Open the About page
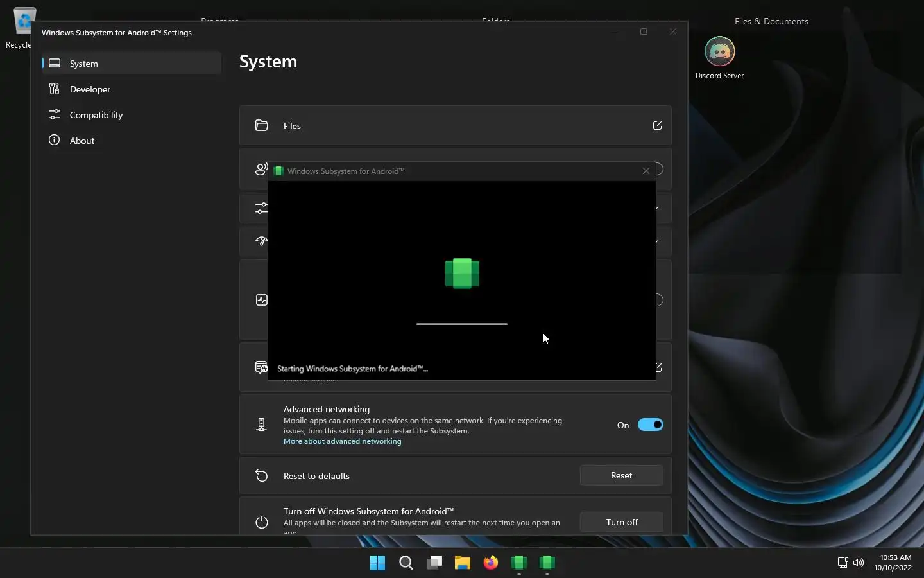Image resolution: width=924 pixels, height=578 pixels. click(x=132, y=141)
